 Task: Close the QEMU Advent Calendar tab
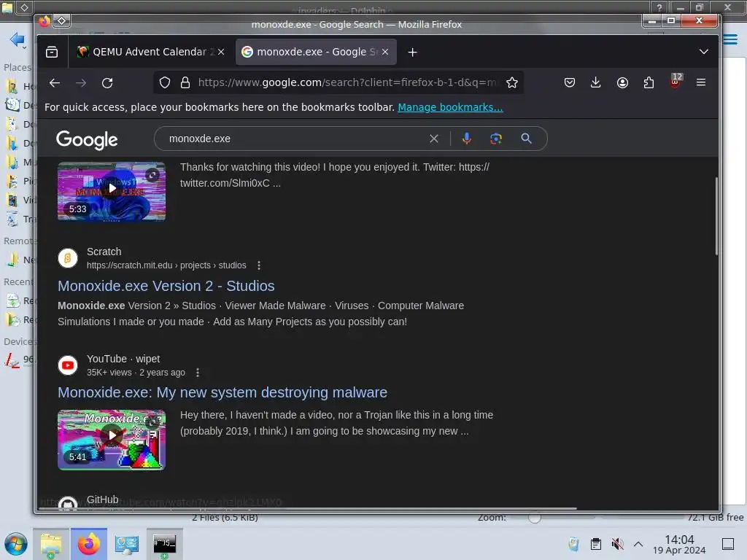coord(221,52)
